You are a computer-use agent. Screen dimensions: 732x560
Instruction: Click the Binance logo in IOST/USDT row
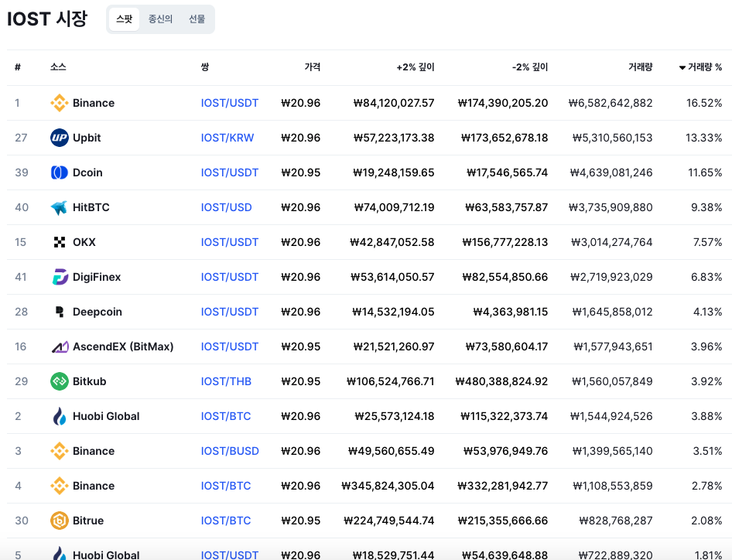pyautogui.click(x=60, y=103)
